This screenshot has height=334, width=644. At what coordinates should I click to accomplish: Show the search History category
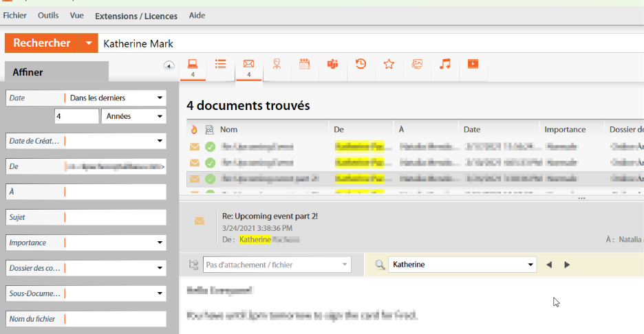(361, 65)
